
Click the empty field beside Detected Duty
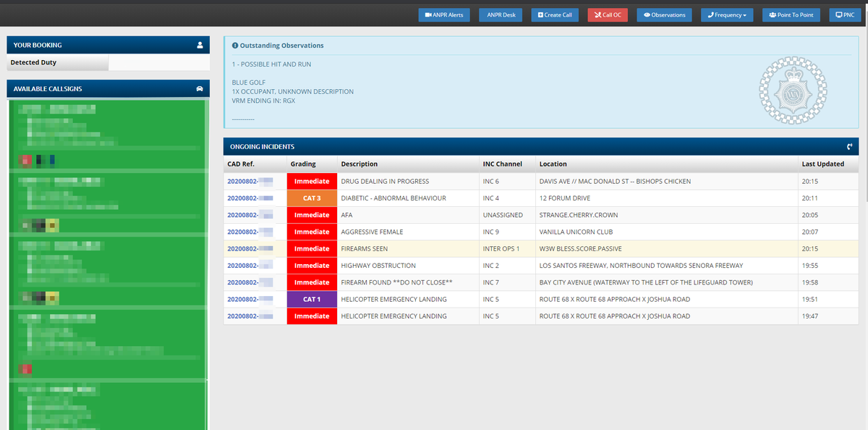tap(159, 63)
